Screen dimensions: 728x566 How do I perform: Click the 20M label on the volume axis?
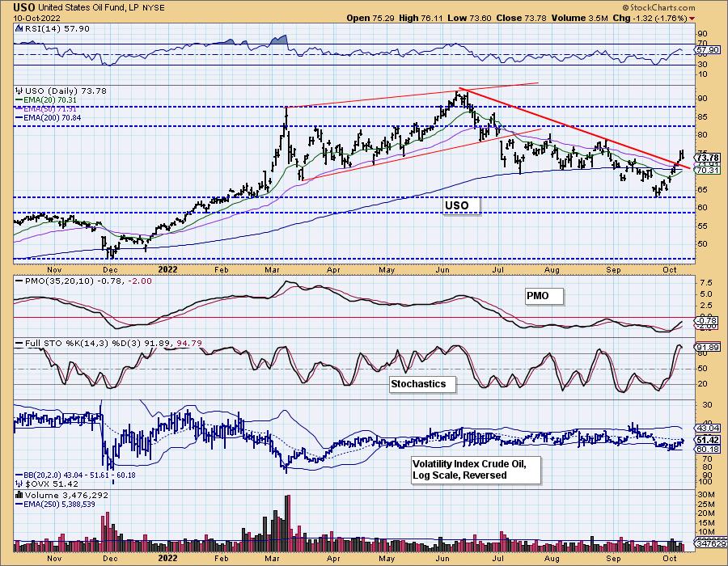click(x=707, y=513)
